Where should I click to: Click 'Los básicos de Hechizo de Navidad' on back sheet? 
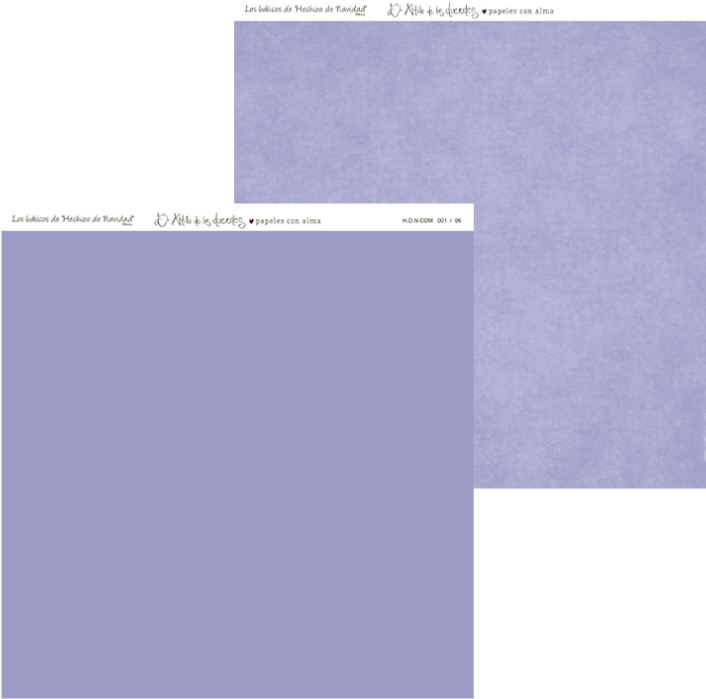(305, 9)
